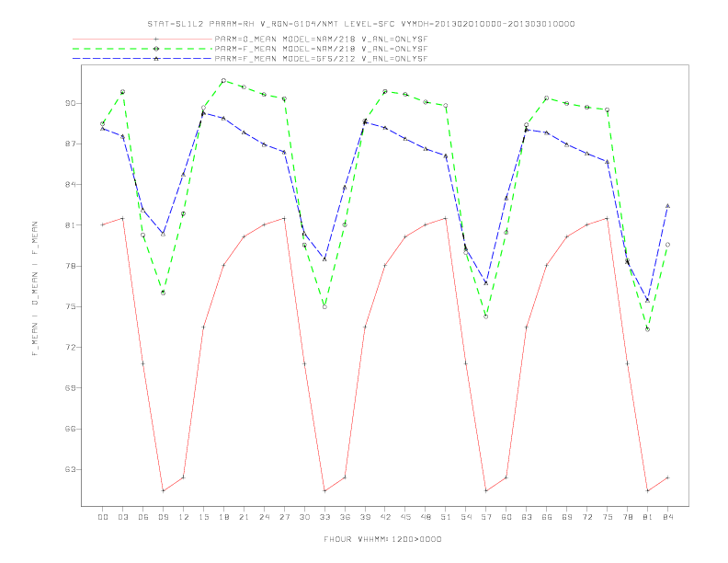Click y-axis tick value 87
Screen dimensions: 728x563
[x=71, y=144]
